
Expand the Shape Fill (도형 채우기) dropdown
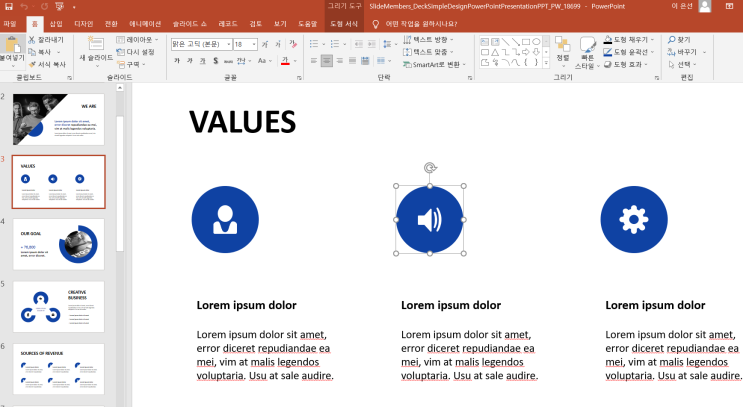[651, 39]
